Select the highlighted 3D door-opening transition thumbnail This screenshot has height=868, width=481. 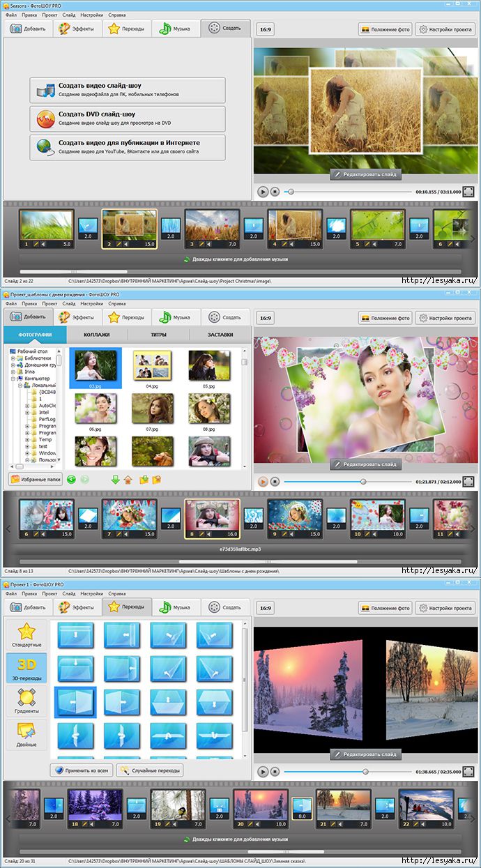tap(75, 702)
